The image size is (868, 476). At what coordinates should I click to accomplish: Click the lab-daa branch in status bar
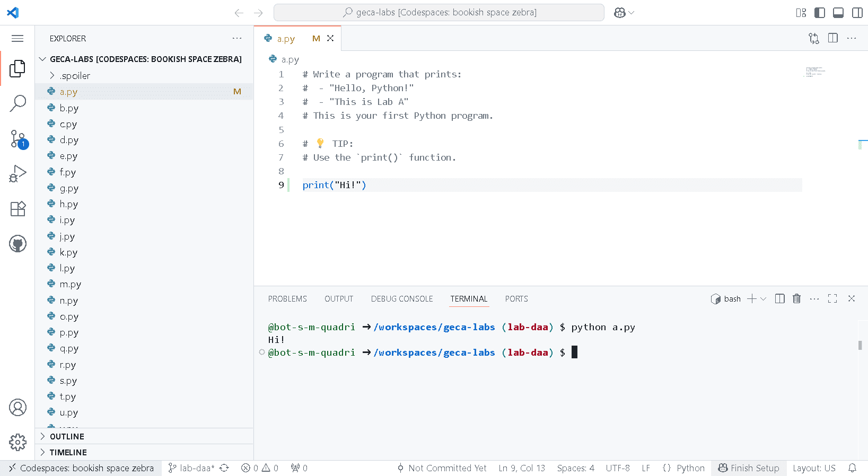[191, 468]
